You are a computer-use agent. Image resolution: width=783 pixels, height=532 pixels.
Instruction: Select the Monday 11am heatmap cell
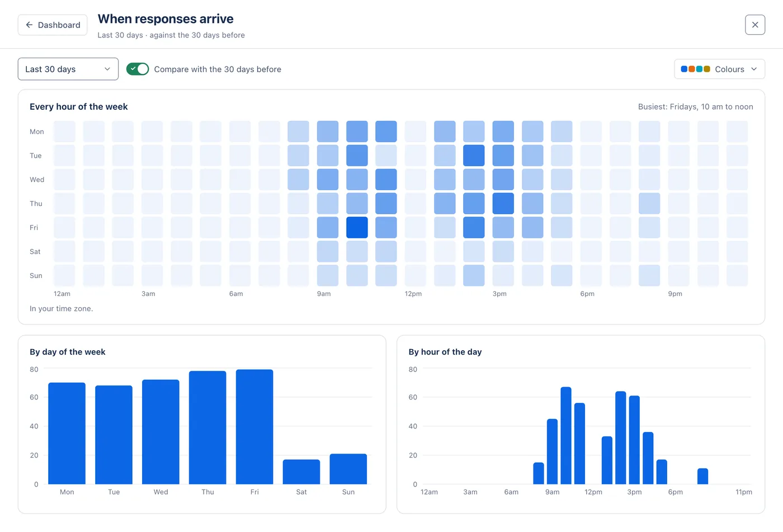386,131
